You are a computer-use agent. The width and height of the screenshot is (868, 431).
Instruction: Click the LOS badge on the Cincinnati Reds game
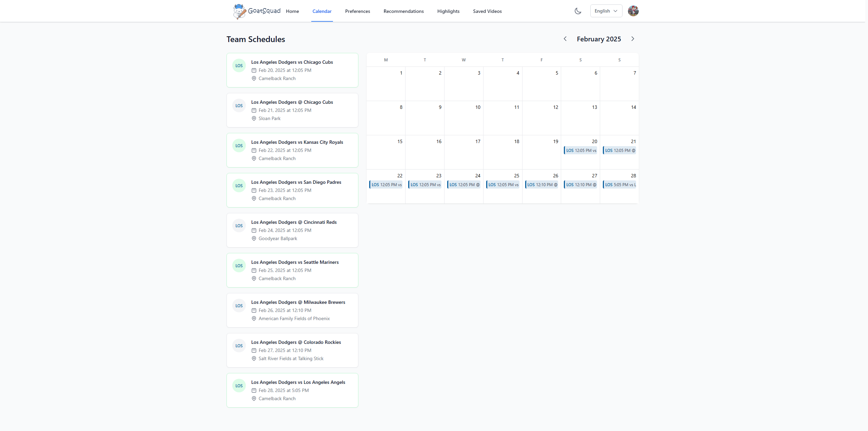[x=239, y=226]
